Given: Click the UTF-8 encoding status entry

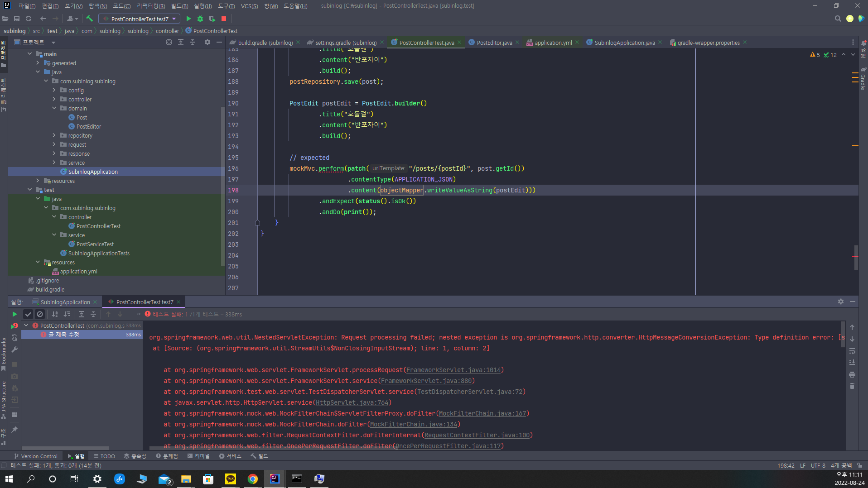Looking at the screenshot, I should pyautogui.click(x=818, y=465).
